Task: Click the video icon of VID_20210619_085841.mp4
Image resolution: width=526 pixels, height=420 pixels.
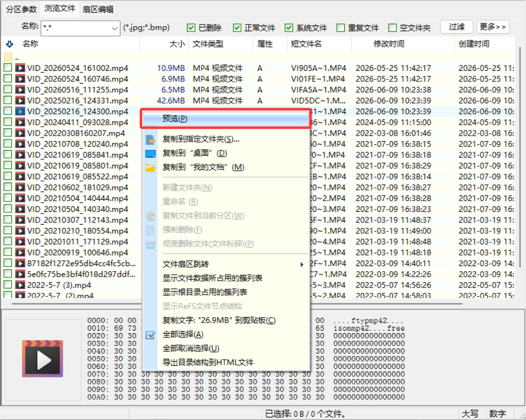Action: point(20,155)
